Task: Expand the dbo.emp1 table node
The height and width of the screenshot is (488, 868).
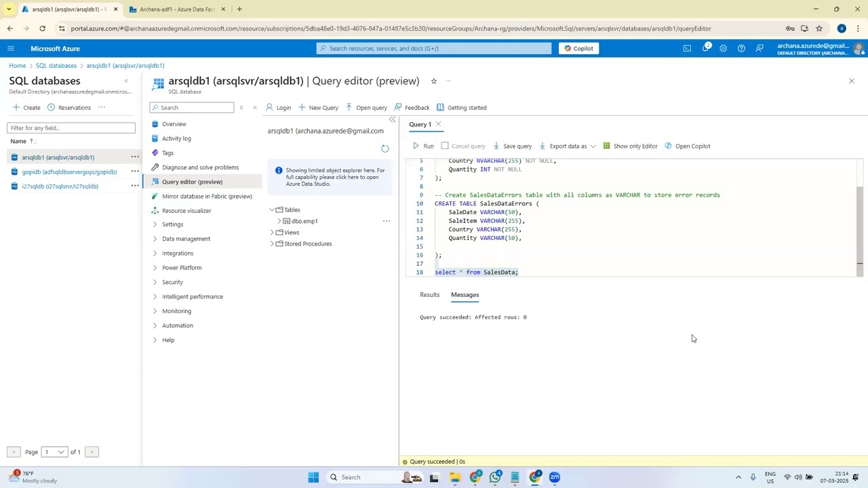Action: [x=279, y=221]
